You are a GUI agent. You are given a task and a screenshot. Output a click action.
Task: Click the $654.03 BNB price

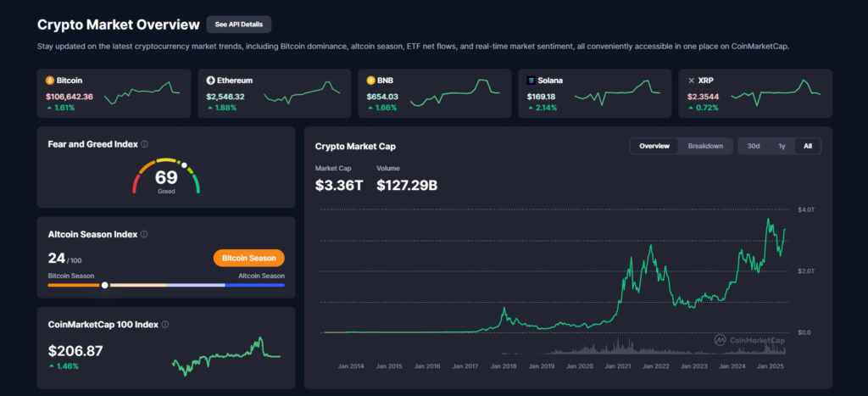click(x=382, y=97)
